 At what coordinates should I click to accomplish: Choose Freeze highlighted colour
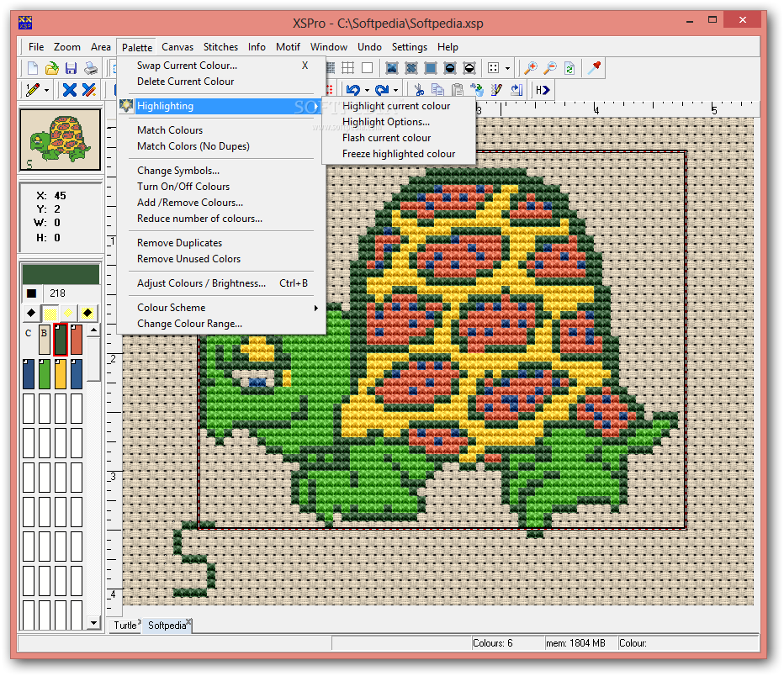[399, 154]
